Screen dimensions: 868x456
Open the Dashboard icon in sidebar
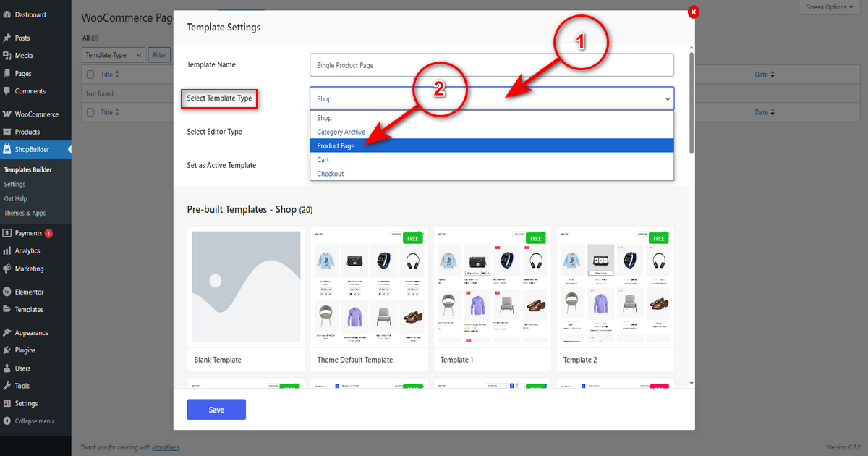tap(7, 14)
